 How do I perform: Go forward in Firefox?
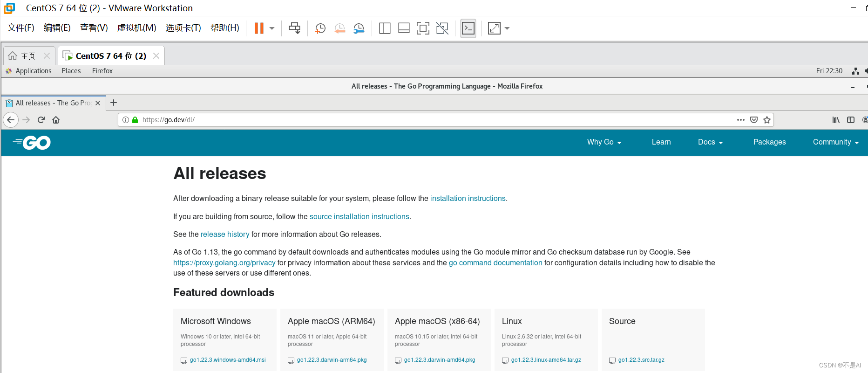[26, 120]
